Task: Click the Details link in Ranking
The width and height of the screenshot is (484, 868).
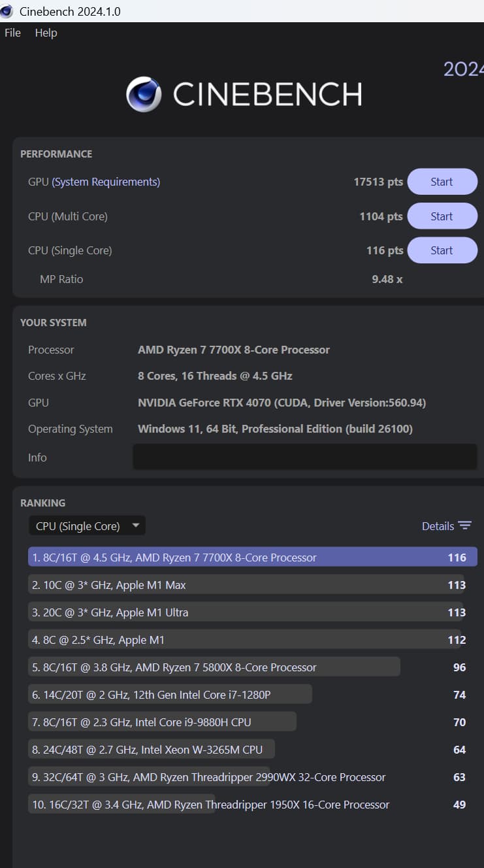Action: point(438,526)
